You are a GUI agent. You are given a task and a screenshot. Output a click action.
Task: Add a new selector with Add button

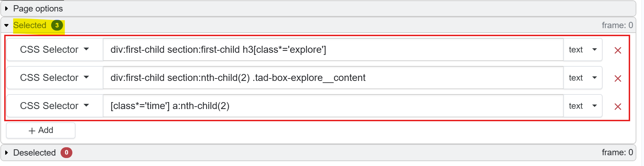click(x=41, y=130)
